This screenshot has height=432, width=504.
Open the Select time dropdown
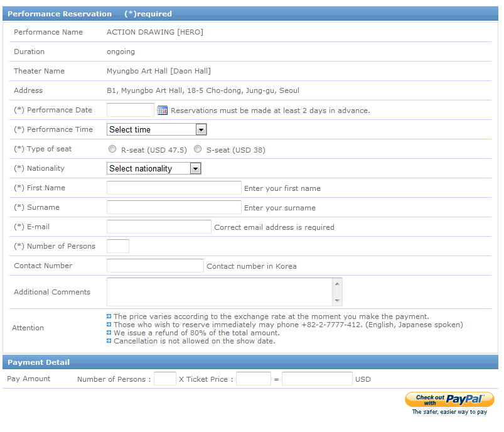click(156, 129)
